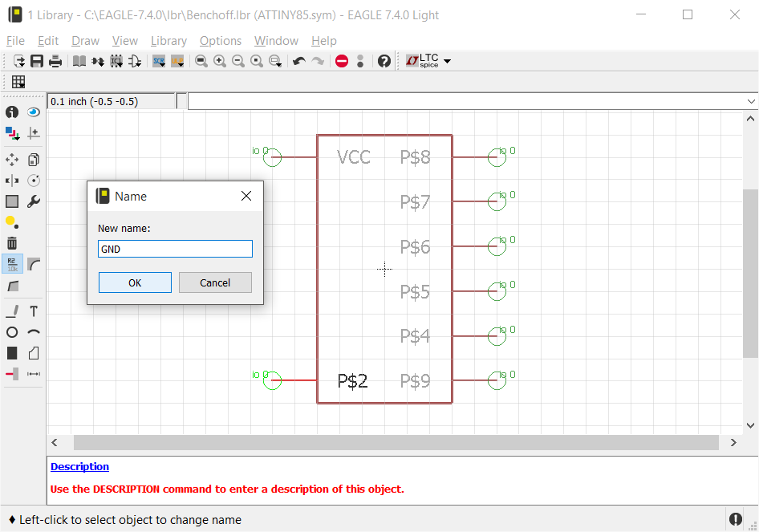The image size is (759, 532).
Task: Select the Text tool
Action: [34, 311]
